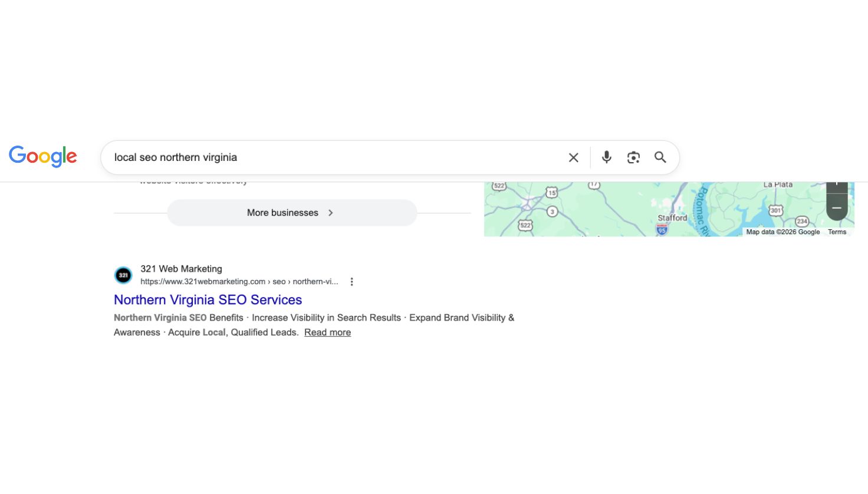Click the Google logo
Image resolution: width=868 pixels, height=494 pixels.
tap(42, 157)
